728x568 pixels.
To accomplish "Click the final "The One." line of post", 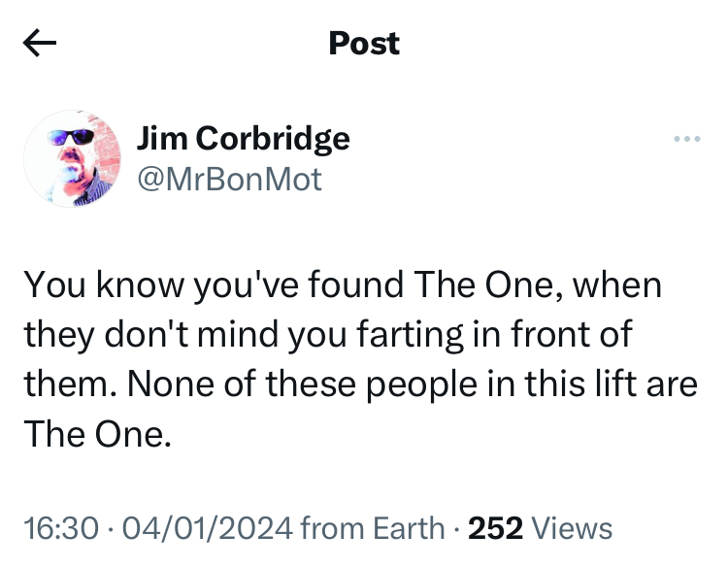I will [x=98, y=435].
